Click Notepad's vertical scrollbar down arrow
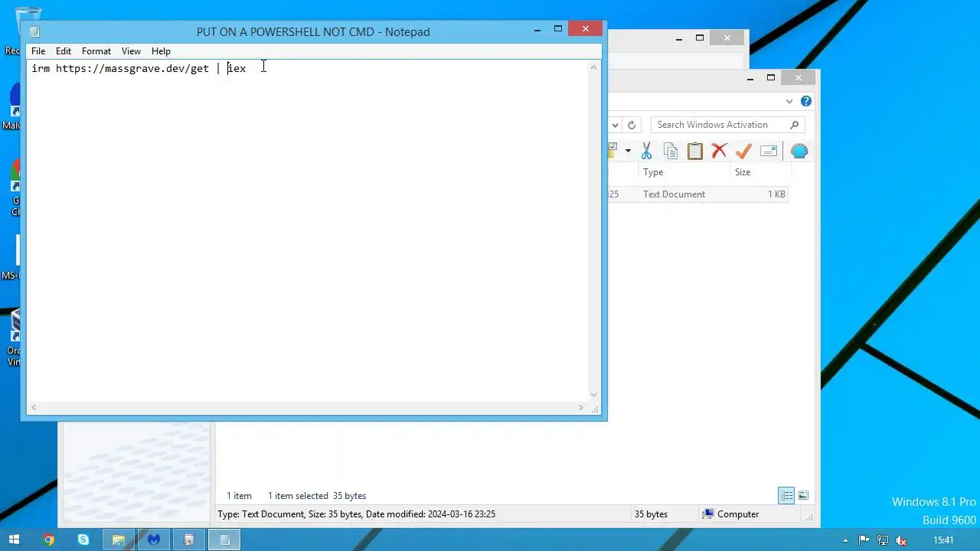This screenshot has height=551, width=980. coord(593,395)
